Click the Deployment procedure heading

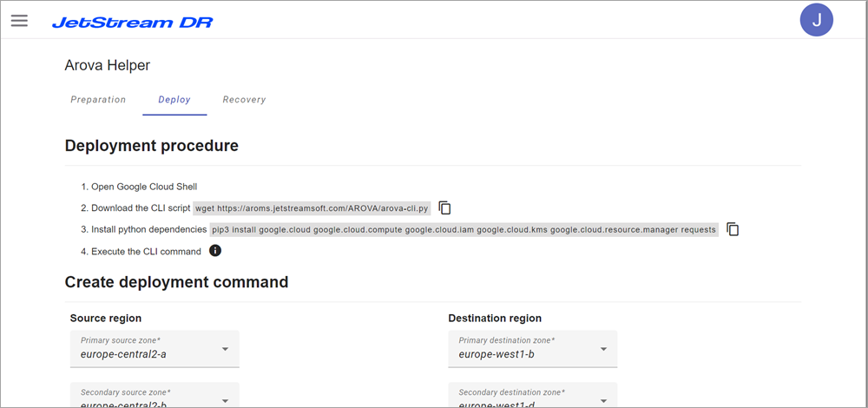coord(151,146)
